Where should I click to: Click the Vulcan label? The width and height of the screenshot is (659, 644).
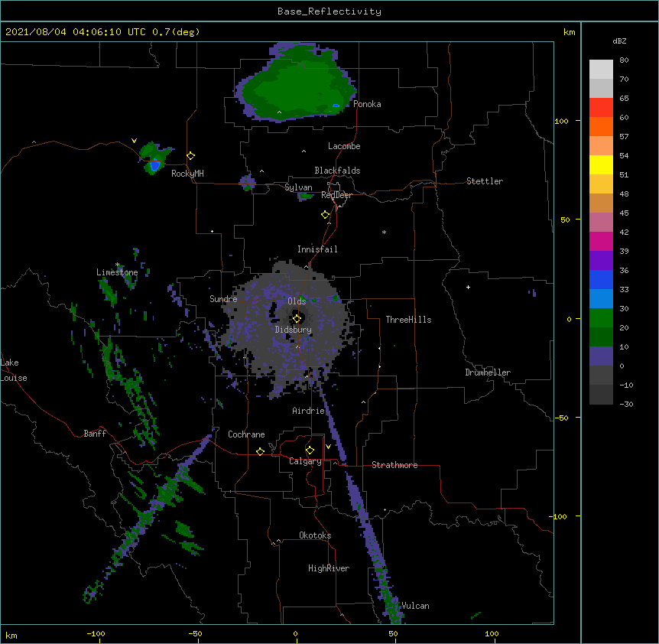[x=415, y=606]
